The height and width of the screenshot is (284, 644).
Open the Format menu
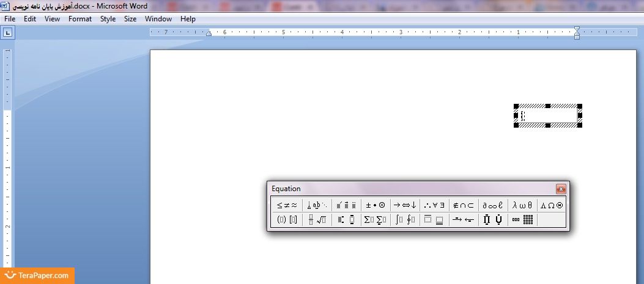(80, 19)
